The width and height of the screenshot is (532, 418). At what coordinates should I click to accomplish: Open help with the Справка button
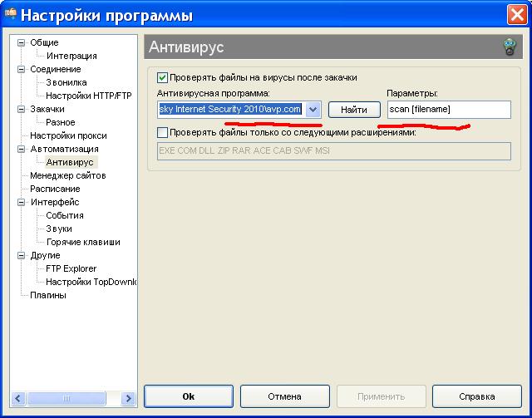point(476,396)
